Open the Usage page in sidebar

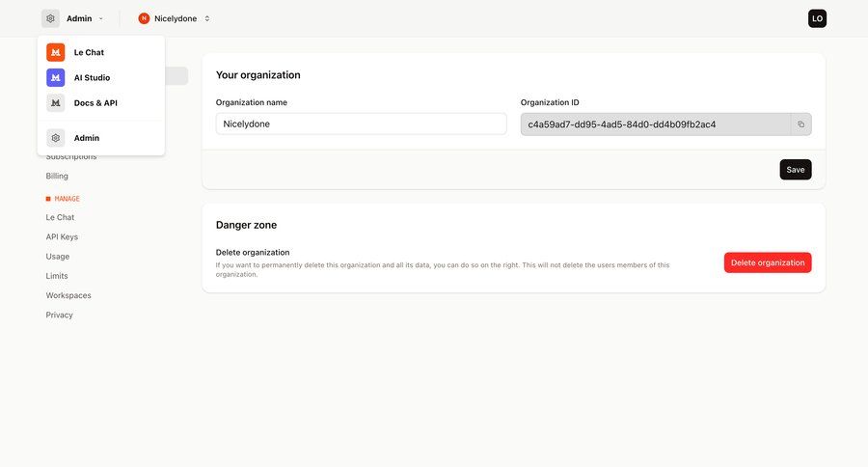(x=58, y=257)
